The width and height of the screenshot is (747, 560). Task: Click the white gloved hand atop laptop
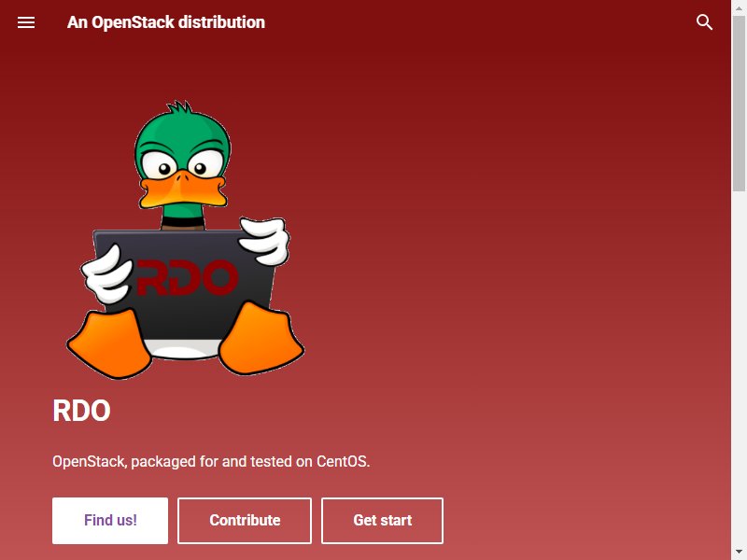(265, 241)
